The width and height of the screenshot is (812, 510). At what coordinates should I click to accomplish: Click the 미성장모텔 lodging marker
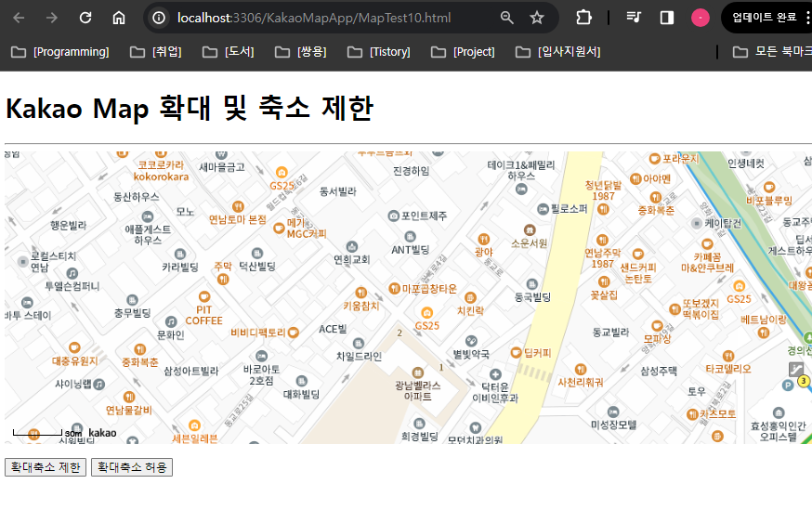point(613,412)
